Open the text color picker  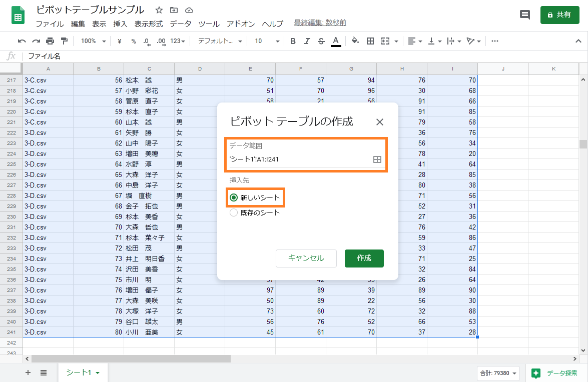coord(336,41)
